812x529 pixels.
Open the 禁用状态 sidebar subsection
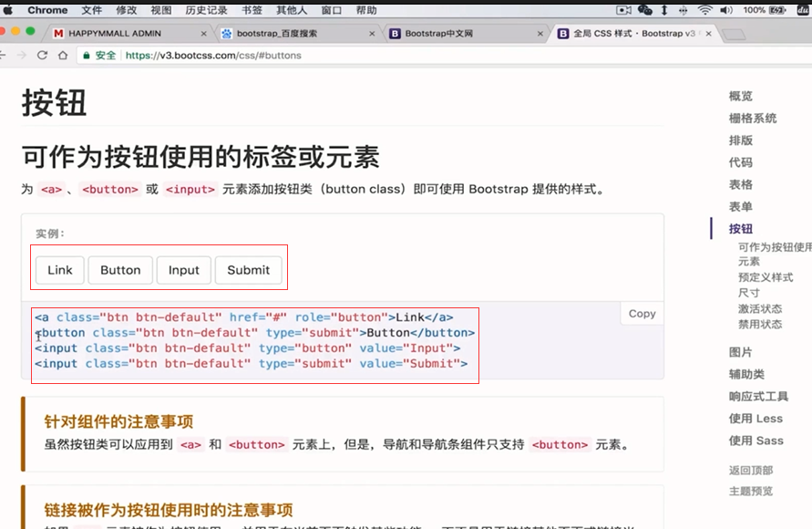tap(760, 325)
